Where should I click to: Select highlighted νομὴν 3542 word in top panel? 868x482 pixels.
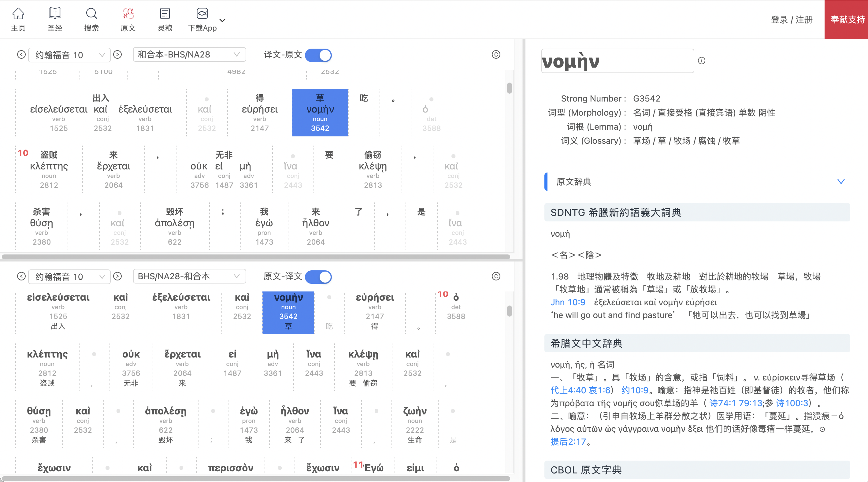pos(320,113)
